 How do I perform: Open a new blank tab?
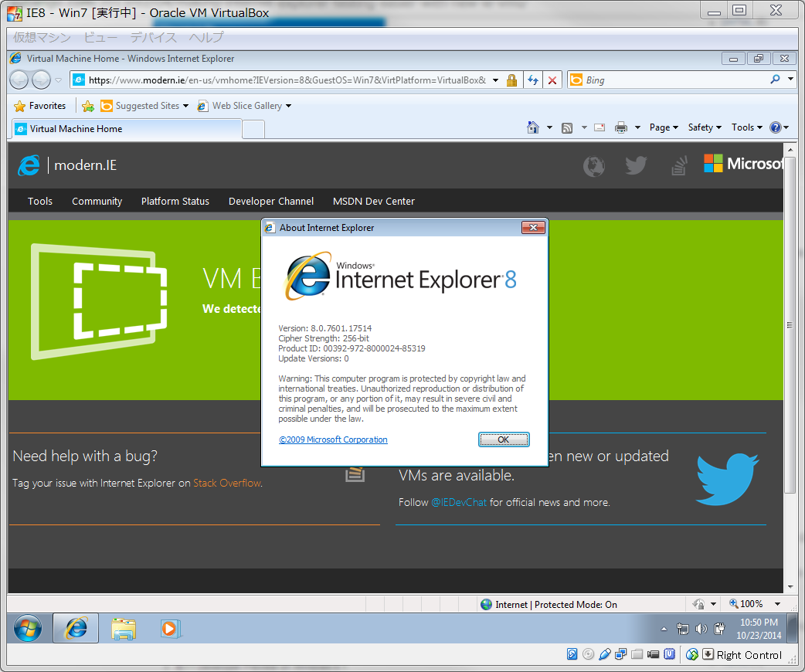point(253,129)
